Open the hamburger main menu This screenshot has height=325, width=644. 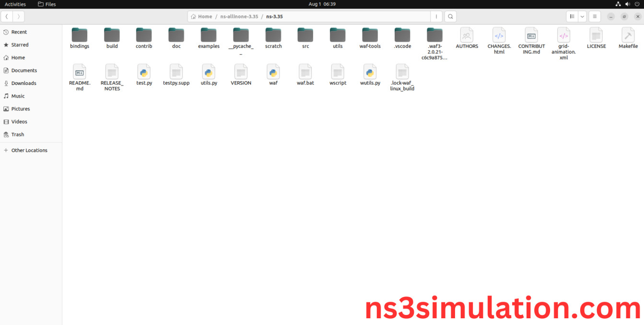tap(595, 16)
